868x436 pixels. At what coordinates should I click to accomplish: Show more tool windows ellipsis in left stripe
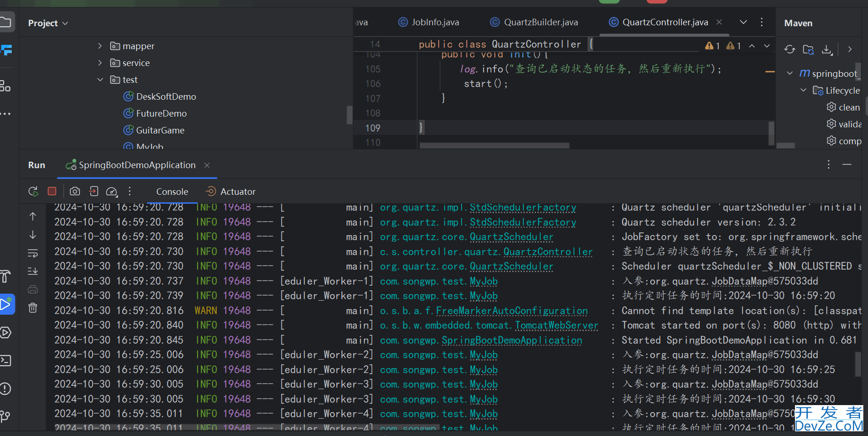pos(5,114)
